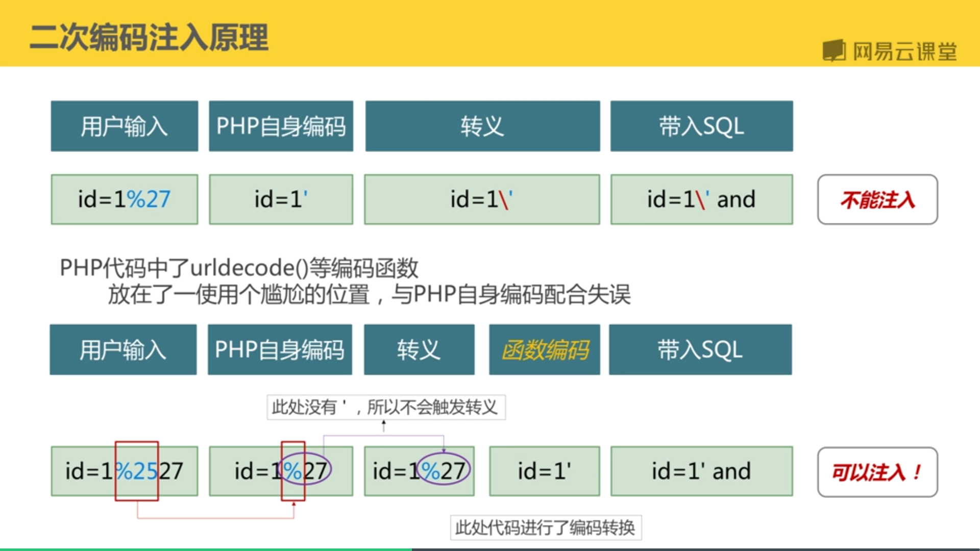Click the id=1\' and box

tap(701, 199)
